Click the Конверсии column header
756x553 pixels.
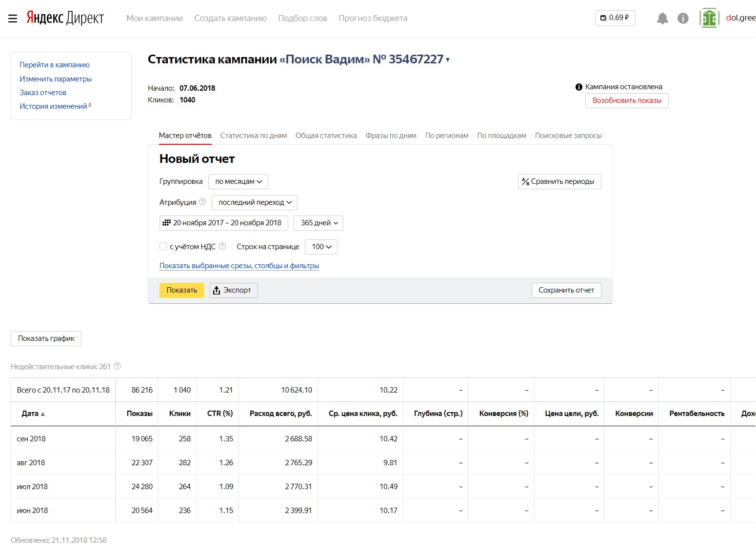tap(634, 414)
